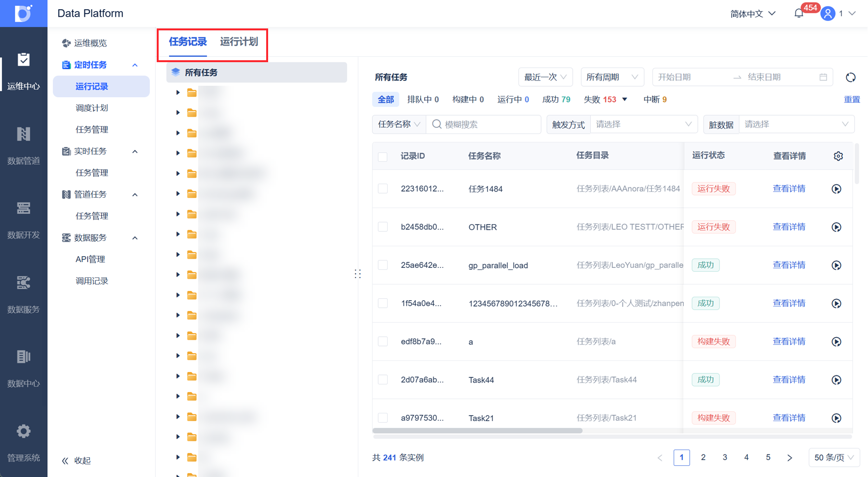868x477 pixels.
Task: Rerun the record of task a
Action: [837, 342]
